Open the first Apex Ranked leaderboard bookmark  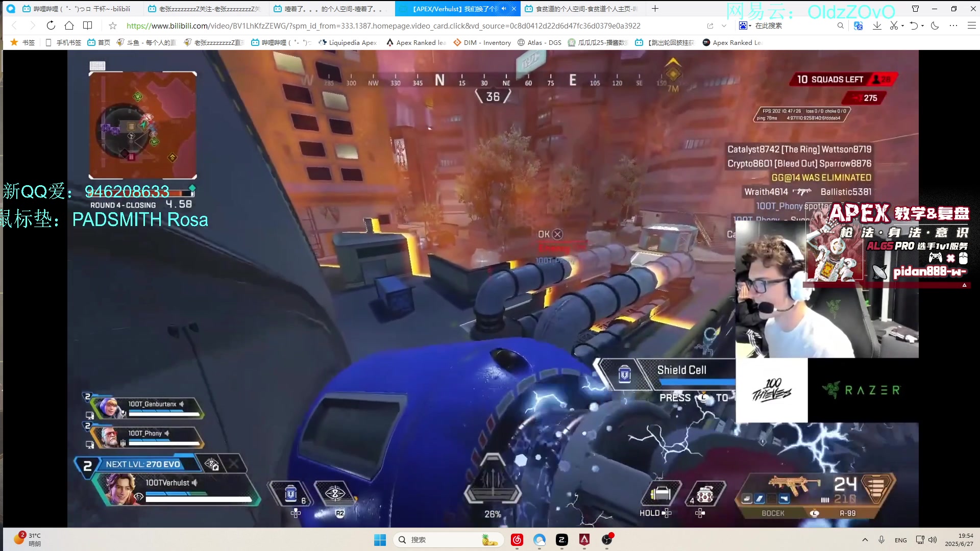click(x=416, y=42)
